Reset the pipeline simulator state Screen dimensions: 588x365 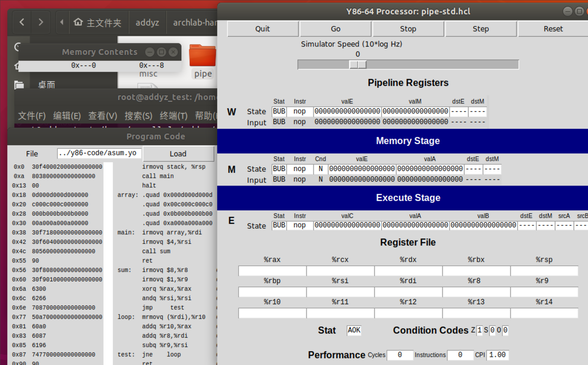point(553,28)
